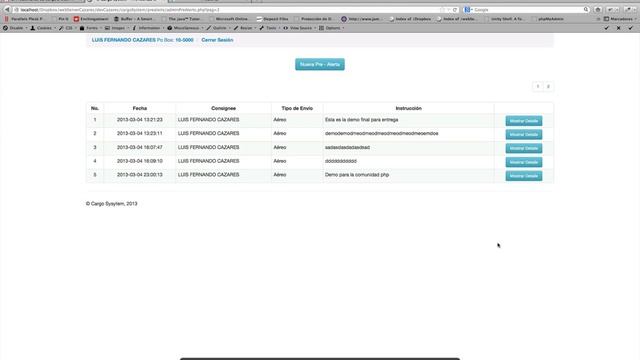The image size is (640, 360).
Task: Open the Resize dropdown on the developer toolbar
Action: coord(244,28)
